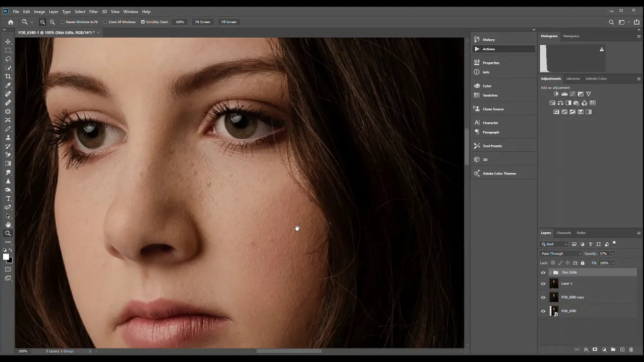The image size is (644, 362).
Task: Open the search icon at top right
Action: pyautogui.click(x=611, y=22)
